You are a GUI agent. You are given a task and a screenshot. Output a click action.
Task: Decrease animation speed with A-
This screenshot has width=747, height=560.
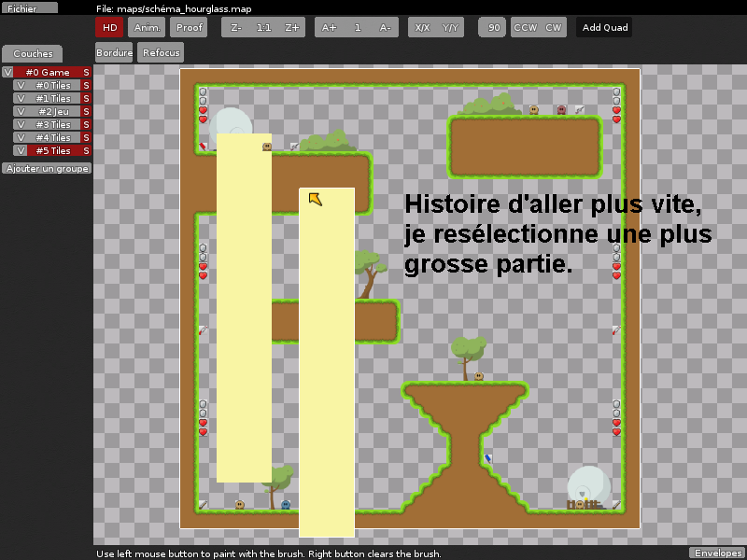pos(385,28)
